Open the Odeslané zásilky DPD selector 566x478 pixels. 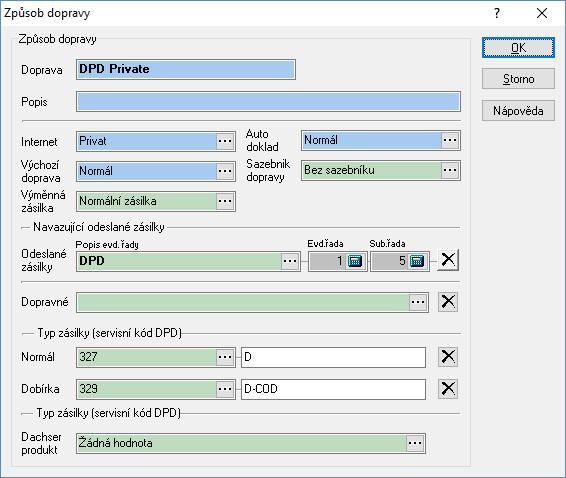(x=290, y=261)
